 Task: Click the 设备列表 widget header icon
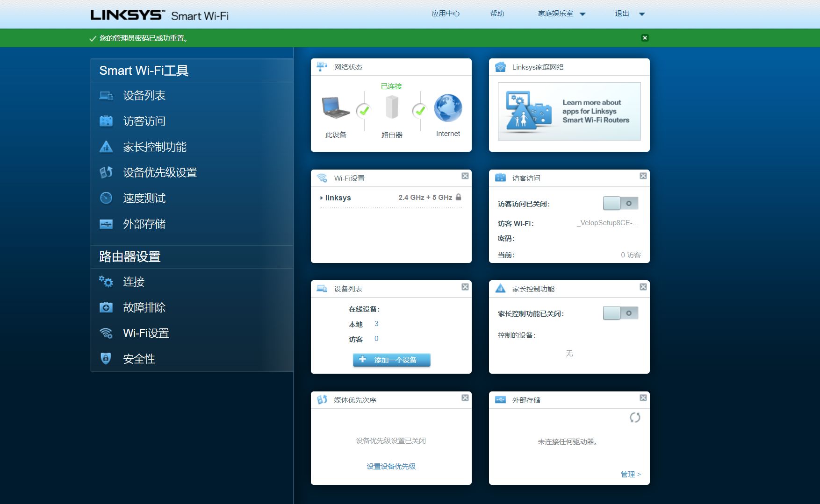[x=322, y=289]
